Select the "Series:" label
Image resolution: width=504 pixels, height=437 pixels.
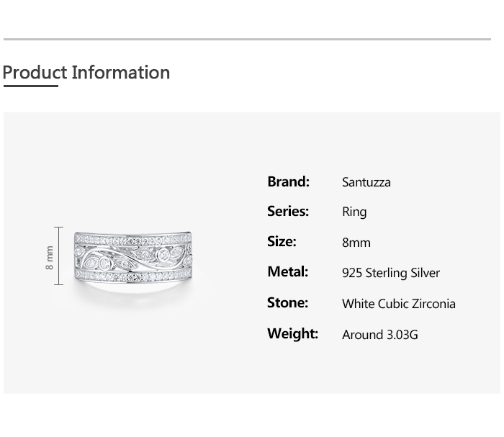click(x=288, y=211)
